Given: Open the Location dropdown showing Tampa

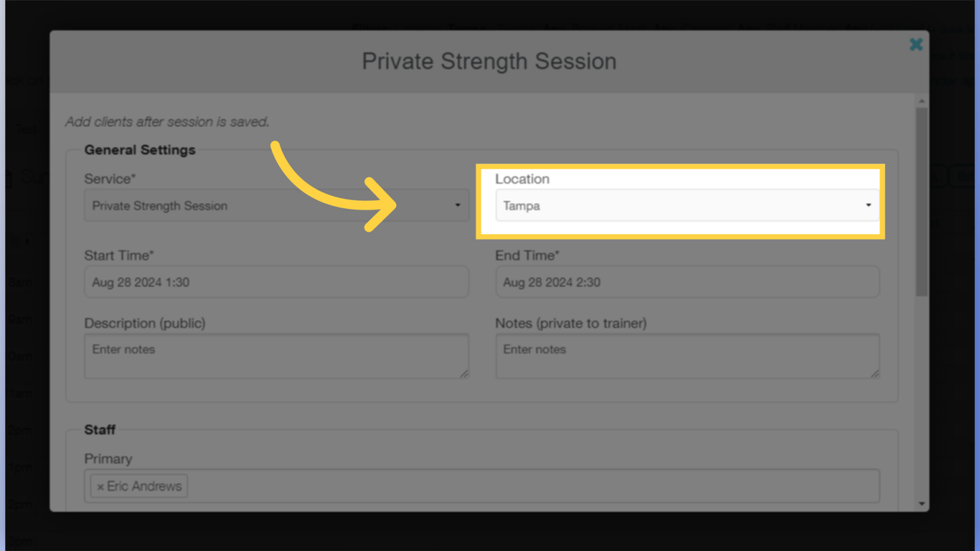Looking at the screenshot, I should [687, 206].
